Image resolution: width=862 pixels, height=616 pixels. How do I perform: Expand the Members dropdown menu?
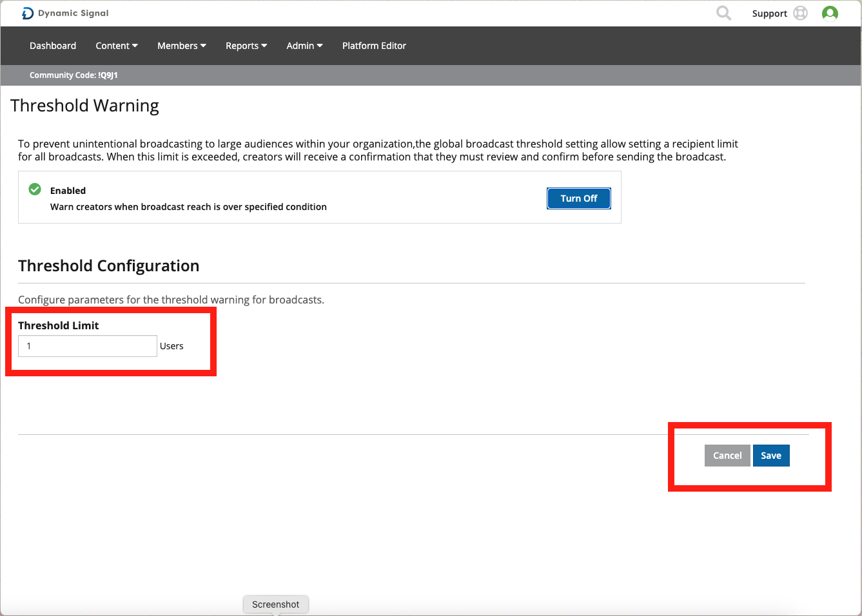pos(181,46)
